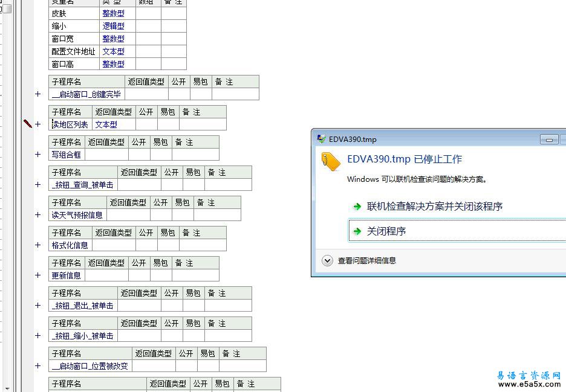
Task: Click the 整数型 type of 皮肤
Action: (113, 14)
